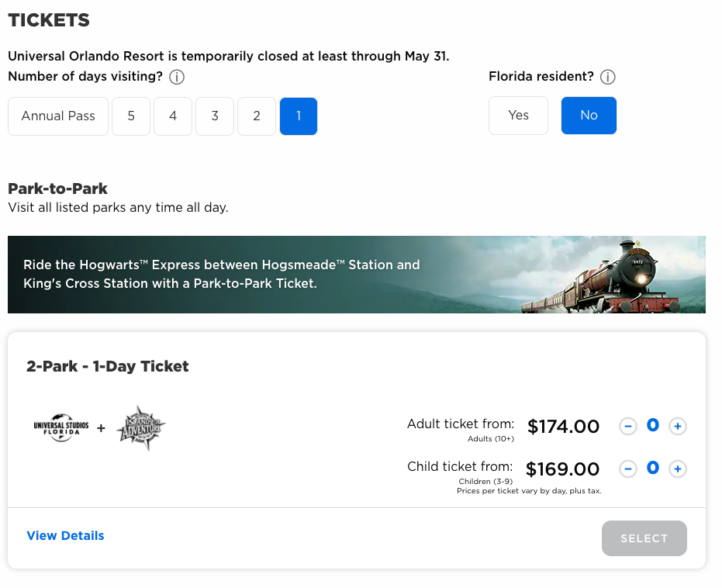Choose 1 day visiting
The width and height of the screenshot is (722, 588).
[299, 116]
